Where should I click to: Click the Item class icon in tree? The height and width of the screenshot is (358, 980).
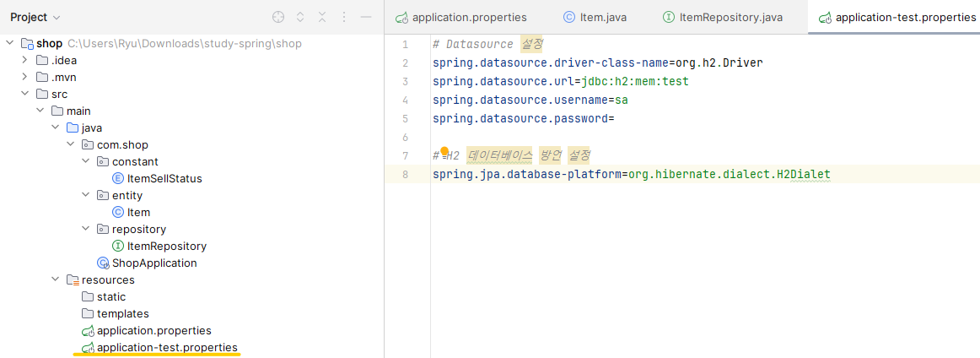(117, 213)
